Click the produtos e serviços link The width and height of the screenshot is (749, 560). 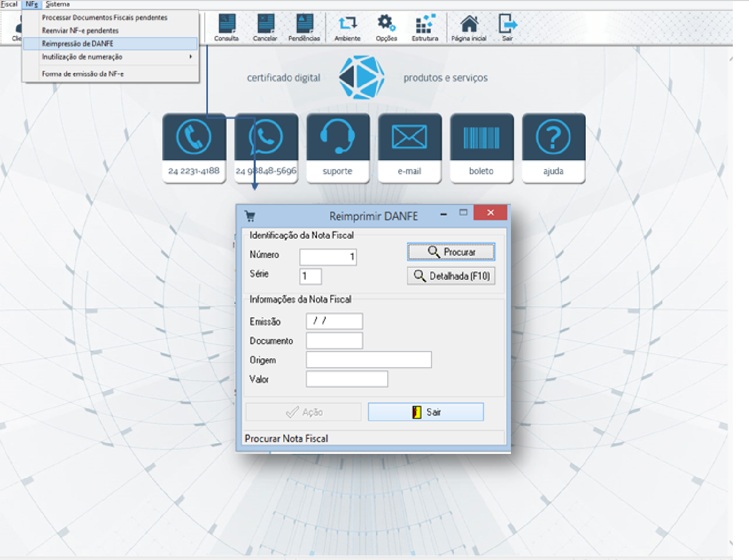point(445,78)
